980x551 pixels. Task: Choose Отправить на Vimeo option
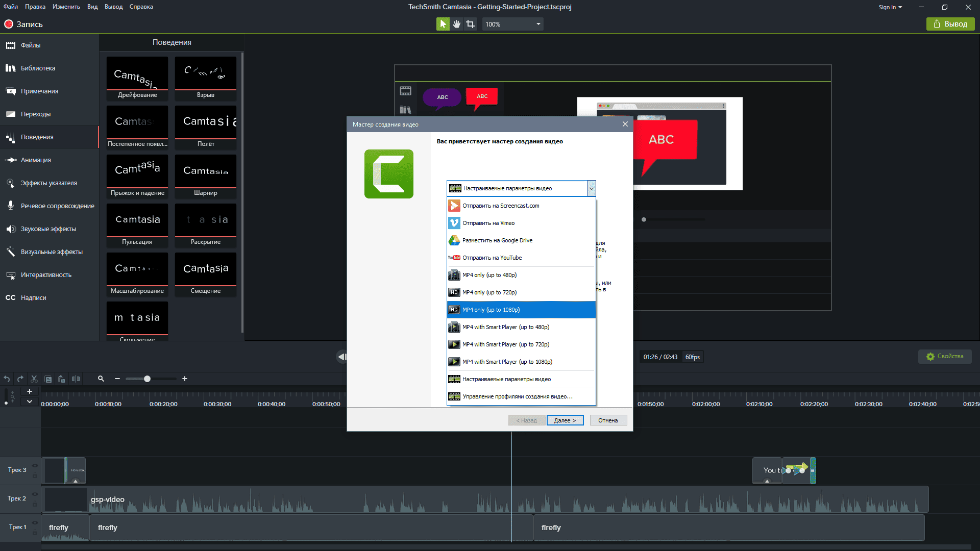pyautogui.click(x=521, y=223)
